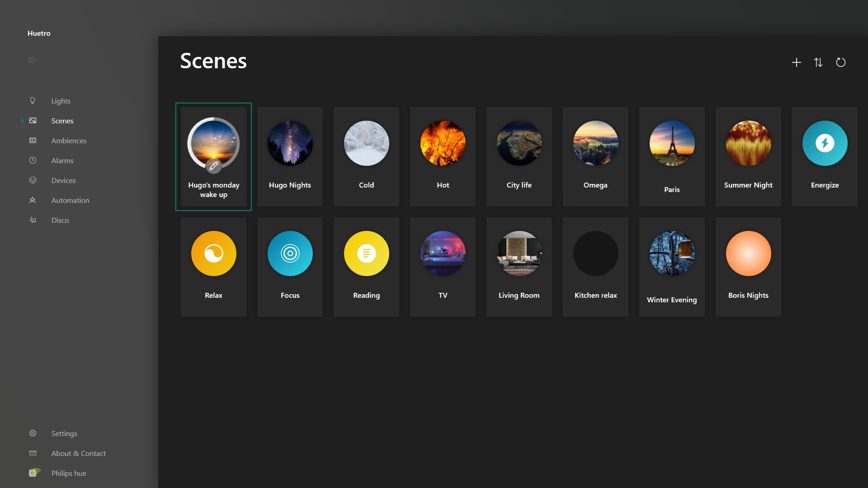868x488 pixels.
Task: Select the Cold snowy scene thumbnail
Action: (x=366, y=143)
